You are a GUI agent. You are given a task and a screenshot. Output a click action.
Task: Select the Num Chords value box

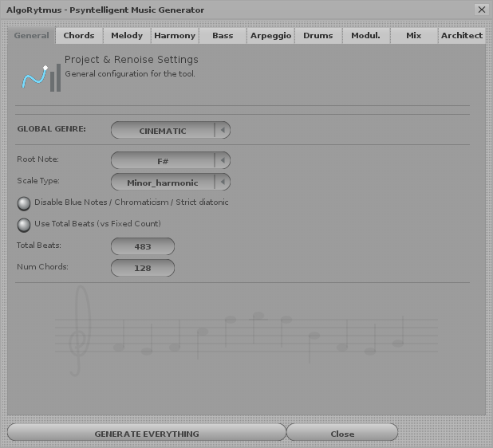pyautogui.click(x=143, y=268)
